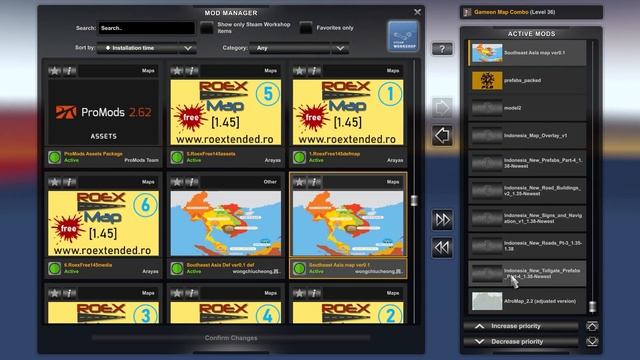Toggle Show only Steam Workshop items
Screen dimensions: 640x360
point(207,28)
